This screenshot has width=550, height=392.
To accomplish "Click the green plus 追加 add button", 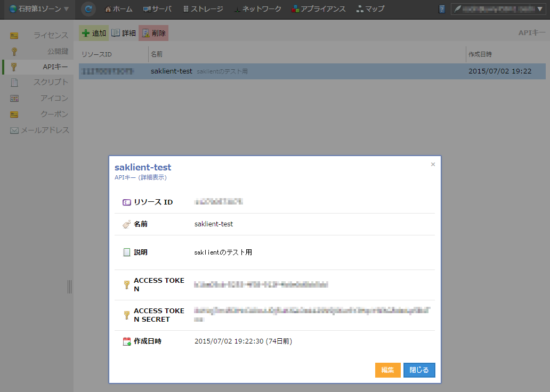I will (94, 33).
